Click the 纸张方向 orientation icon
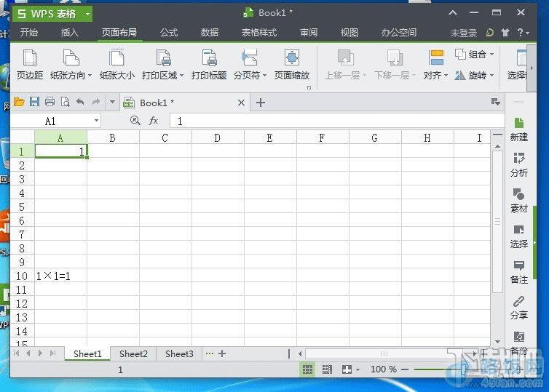The image size is (549, 392). click(x=71, y=58)
